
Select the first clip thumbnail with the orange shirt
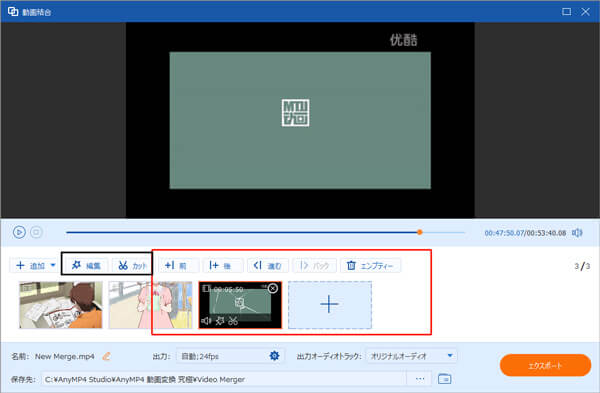61,305
